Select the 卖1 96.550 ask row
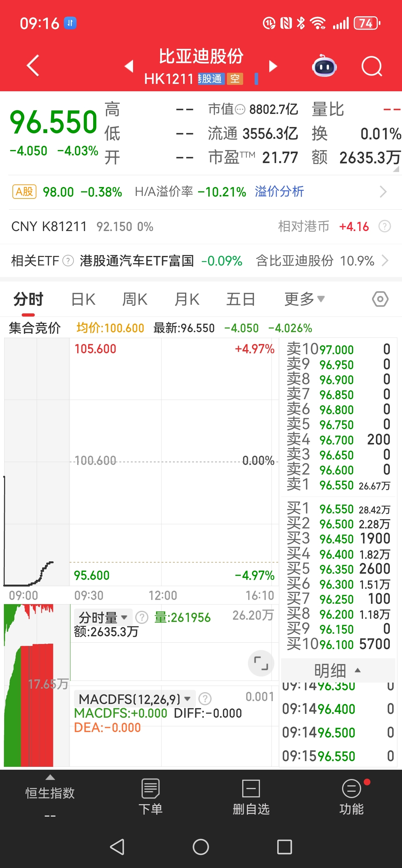 tap(338, 485)
